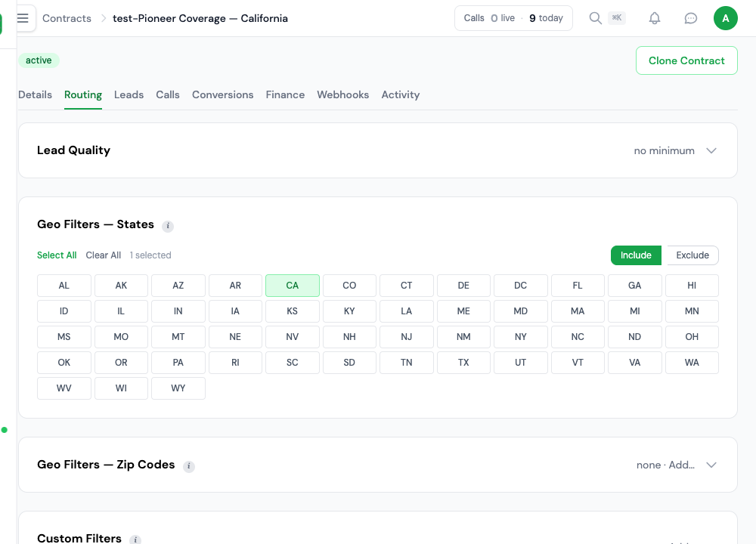Open the chat messages icon
Screen dimensions: 756x544
[690, 18]
